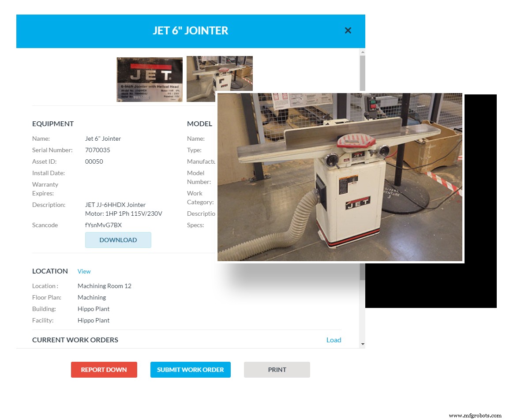
Task: Click the DOWNLOAD button below the scancode
Action: [118, 240]
